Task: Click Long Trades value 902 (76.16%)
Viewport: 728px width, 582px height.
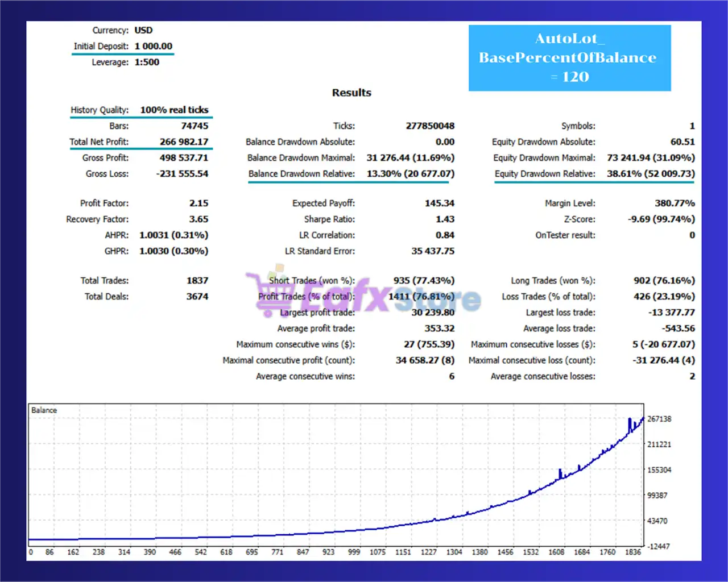Action: (x=664, y=280)
